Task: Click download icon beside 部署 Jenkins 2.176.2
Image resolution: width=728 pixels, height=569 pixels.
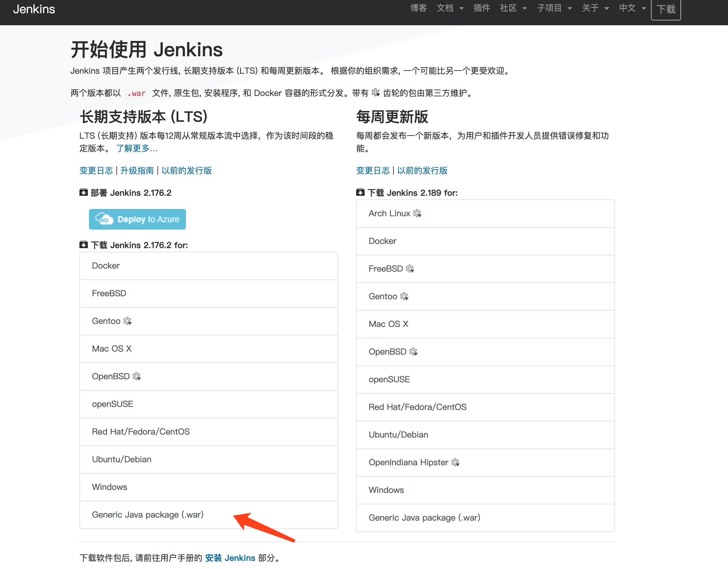Action: pos(83,192)
